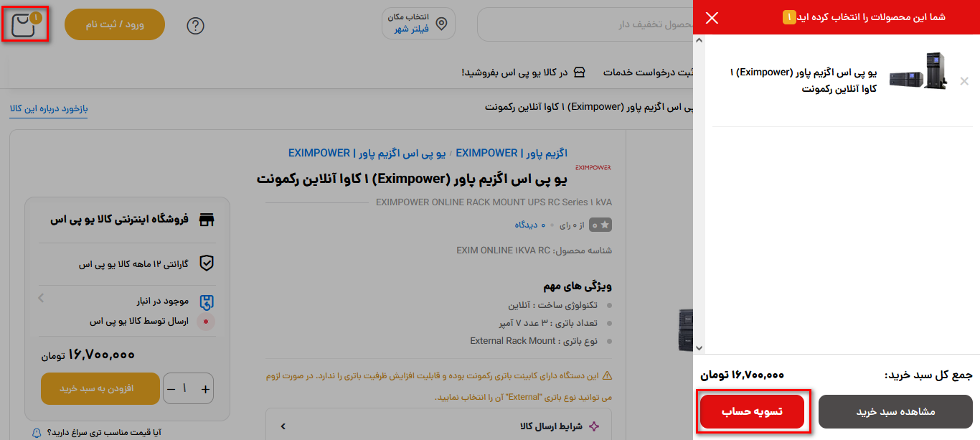Click the آیا قیمت مناسب تری سراغ دارید text
Screen dimensions: 980x440
pyautogui.click(x=104, y=433)
